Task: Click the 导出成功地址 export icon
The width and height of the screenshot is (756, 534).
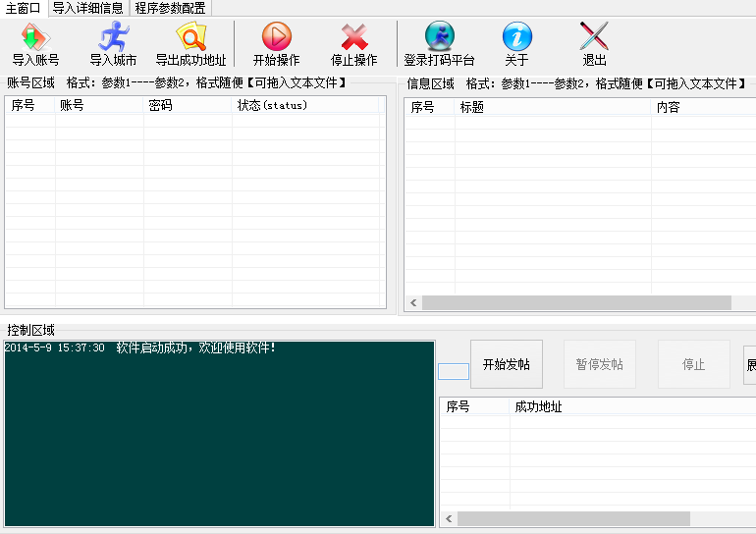Action: [x=190, y=38]
